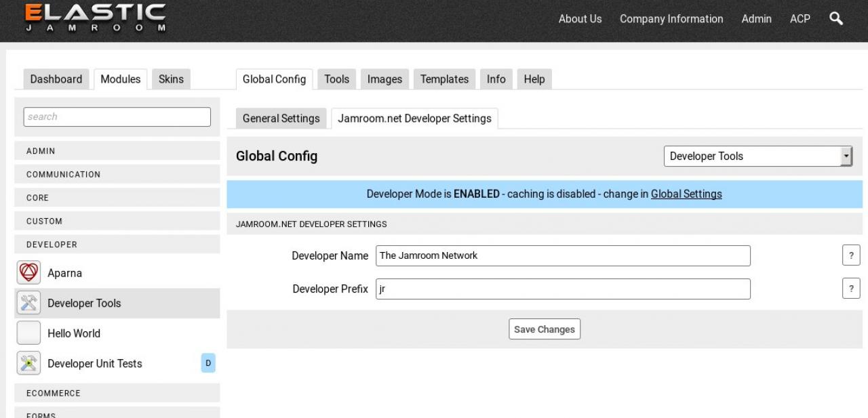The width and height of the screenshot is (868, 418).
Task: Open help for Developer Prefix field
Action: (x=851, y=289)
